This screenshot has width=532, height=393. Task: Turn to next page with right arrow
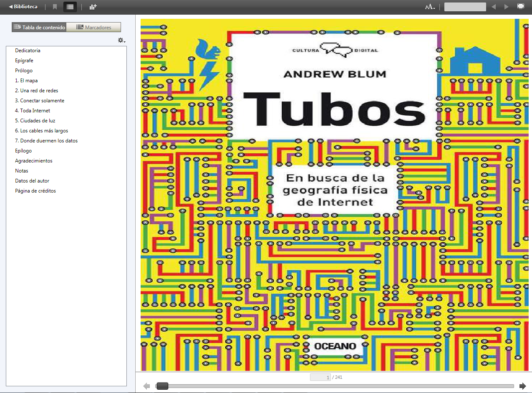tap(522, 386)
